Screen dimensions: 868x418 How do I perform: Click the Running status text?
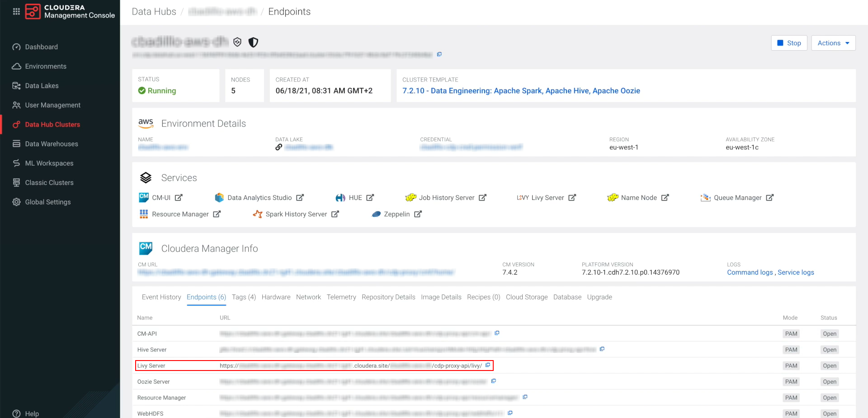click(x=162, y=91)
